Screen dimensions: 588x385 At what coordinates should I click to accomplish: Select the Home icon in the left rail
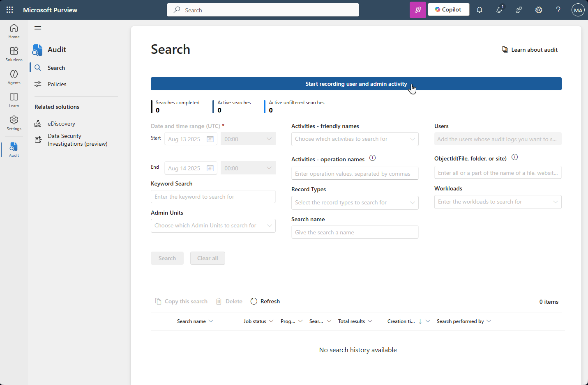[x=14, y=31]
